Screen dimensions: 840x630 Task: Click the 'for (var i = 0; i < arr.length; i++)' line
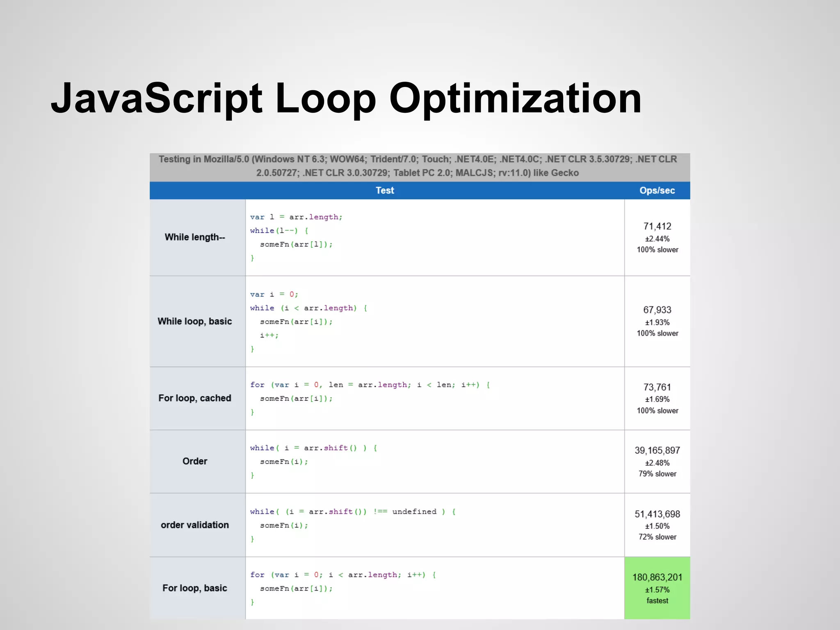click(x=343, y=575)
